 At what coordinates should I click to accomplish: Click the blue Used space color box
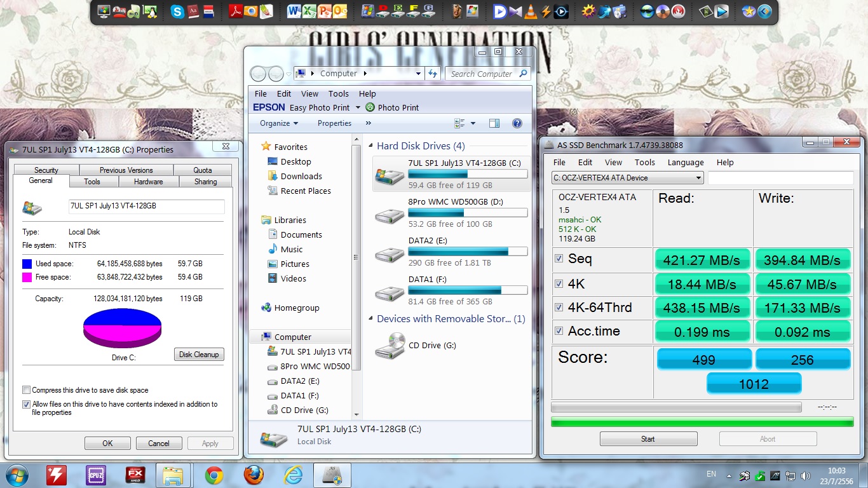coord(27,264)
